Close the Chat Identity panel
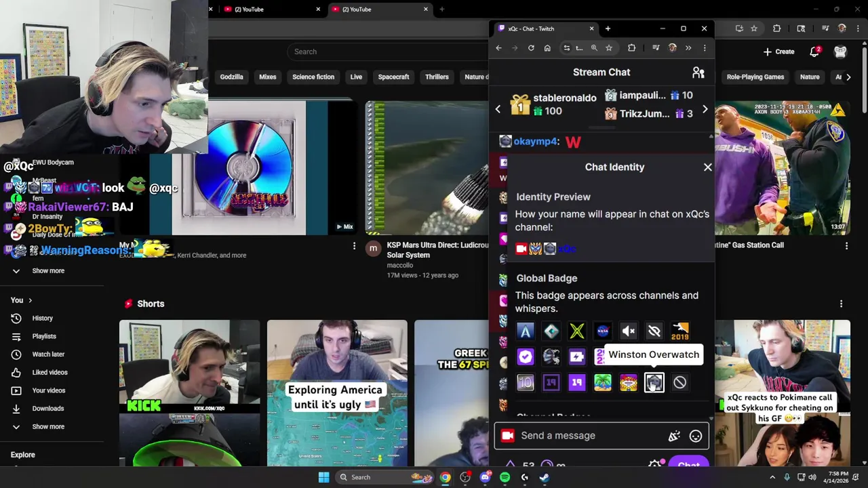The height and width of the screenshot is (488, 868). [x=708, y=167]
